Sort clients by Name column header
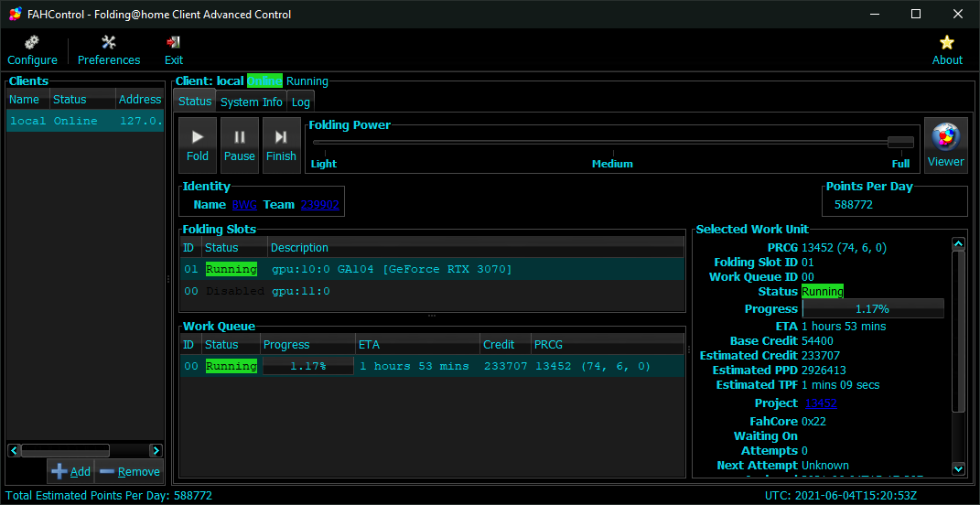 [28, 100]
